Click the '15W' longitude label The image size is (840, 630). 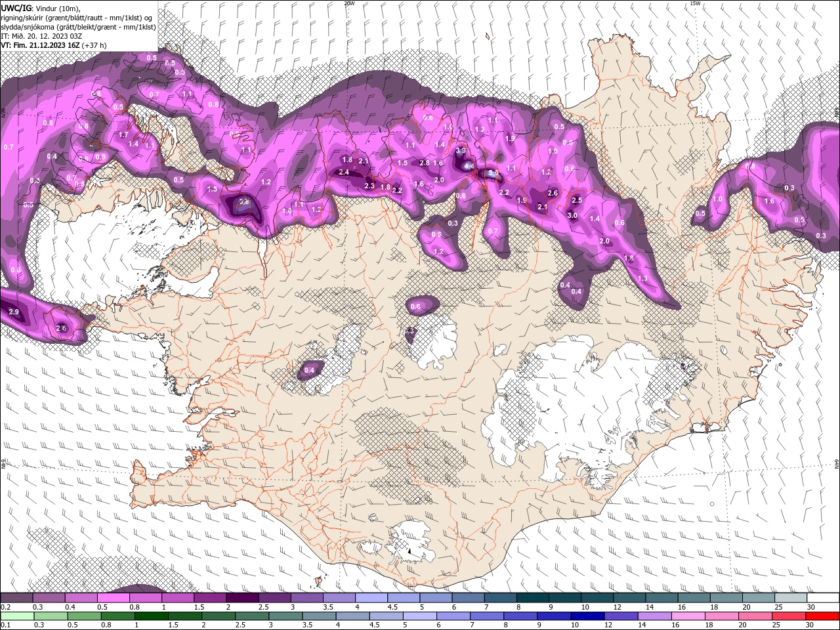(x=695, y=3)
